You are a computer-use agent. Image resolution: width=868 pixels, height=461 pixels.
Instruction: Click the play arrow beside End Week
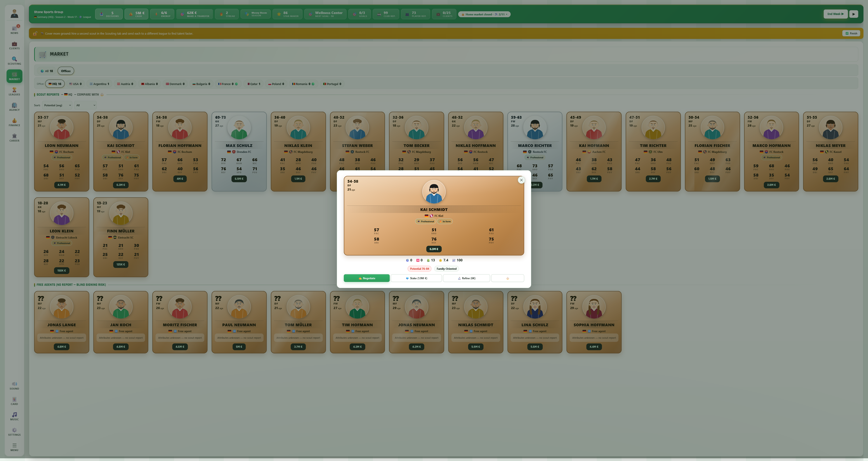854,14
